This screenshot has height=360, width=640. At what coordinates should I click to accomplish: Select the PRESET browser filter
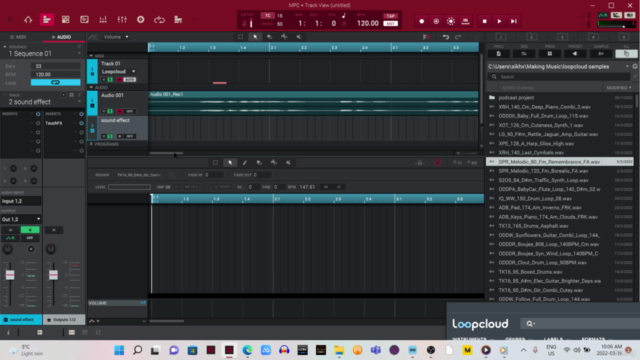coord(575,53)
